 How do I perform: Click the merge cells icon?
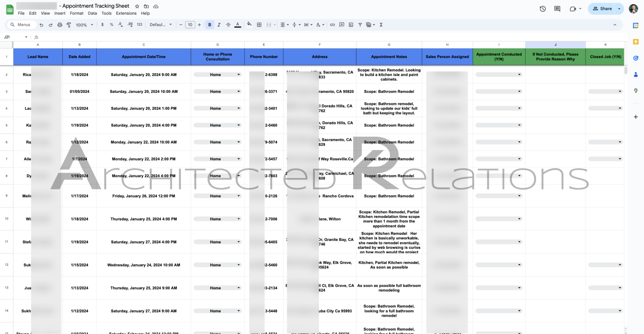click(269, 25)
